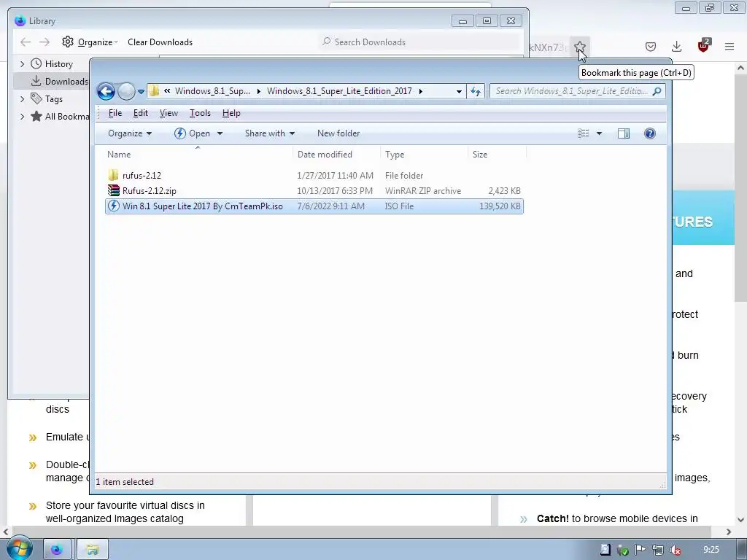Click Search Downloads field in Library
This screenshot has width=747, height=560.
click(419, 42)
